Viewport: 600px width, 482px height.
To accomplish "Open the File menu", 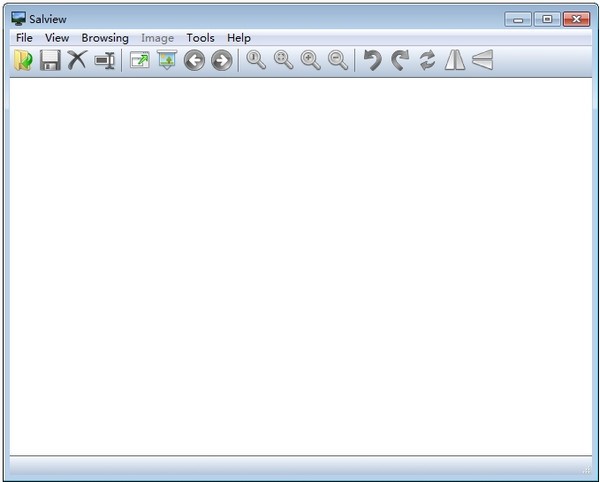I will click(x=24, y=38).
